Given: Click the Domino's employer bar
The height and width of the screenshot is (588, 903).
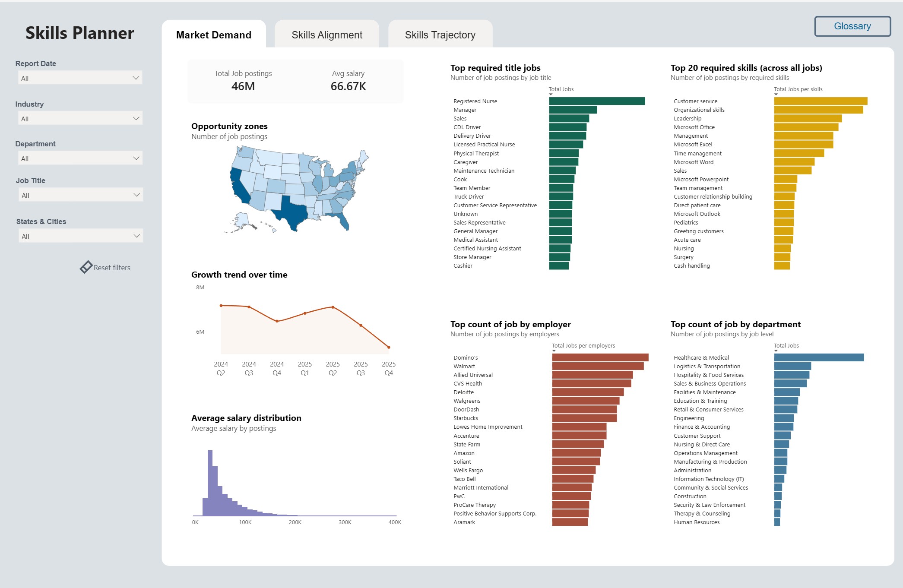Looking at the screenshot, I should click(x=600, y=357).
